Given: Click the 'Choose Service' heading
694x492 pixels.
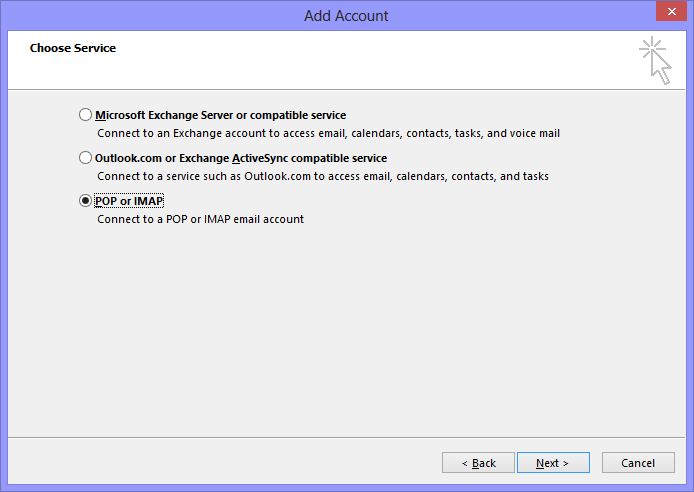Looking at the screenshot, I should [72, 48].
